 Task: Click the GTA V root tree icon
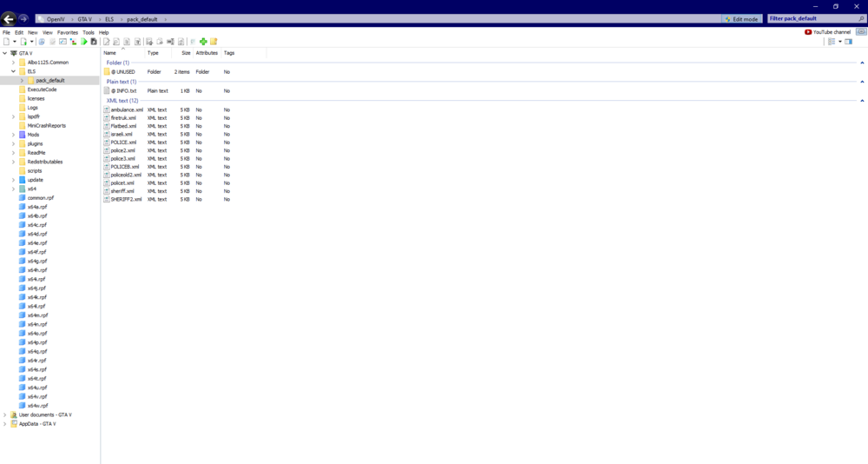click(x=14, y=53)
